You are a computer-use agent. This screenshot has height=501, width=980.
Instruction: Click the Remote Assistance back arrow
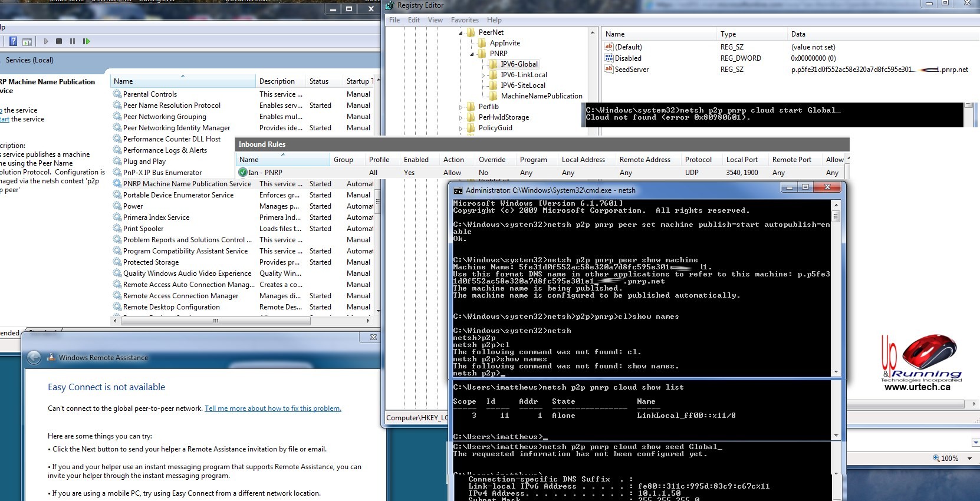(x=34, y=358)
